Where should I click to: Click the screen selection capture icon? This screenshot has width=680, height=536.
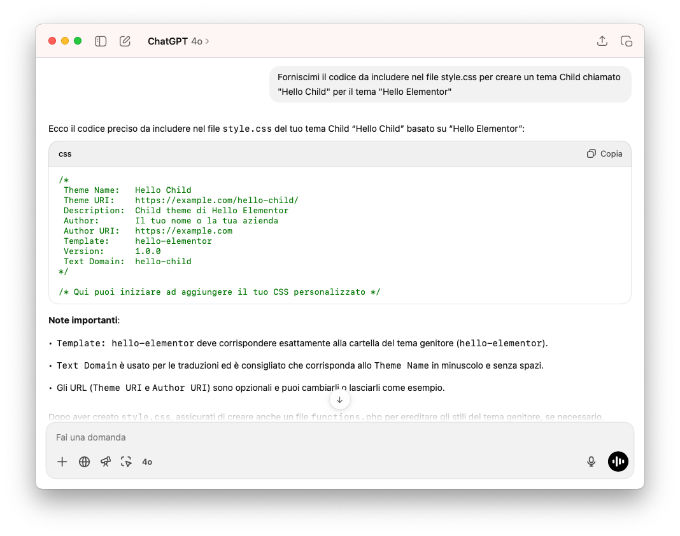click(126, 462)
